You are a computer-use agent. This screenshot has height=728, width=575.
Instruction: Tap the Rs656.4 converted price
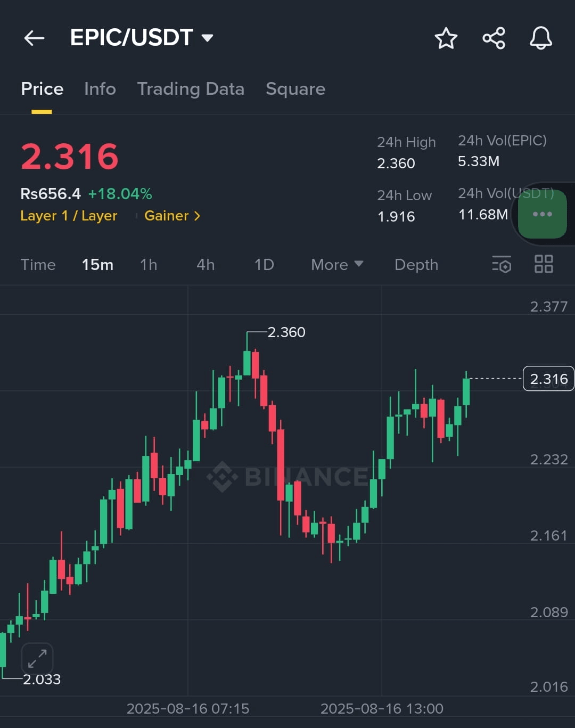[x=51, y=194]
